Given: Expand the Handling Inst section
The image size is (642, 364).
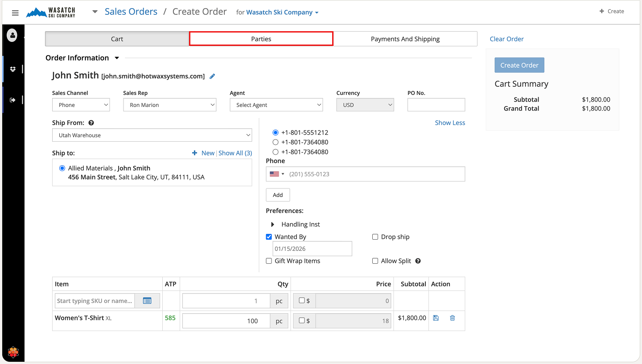Looking at the screenshot, I should 273,225.
